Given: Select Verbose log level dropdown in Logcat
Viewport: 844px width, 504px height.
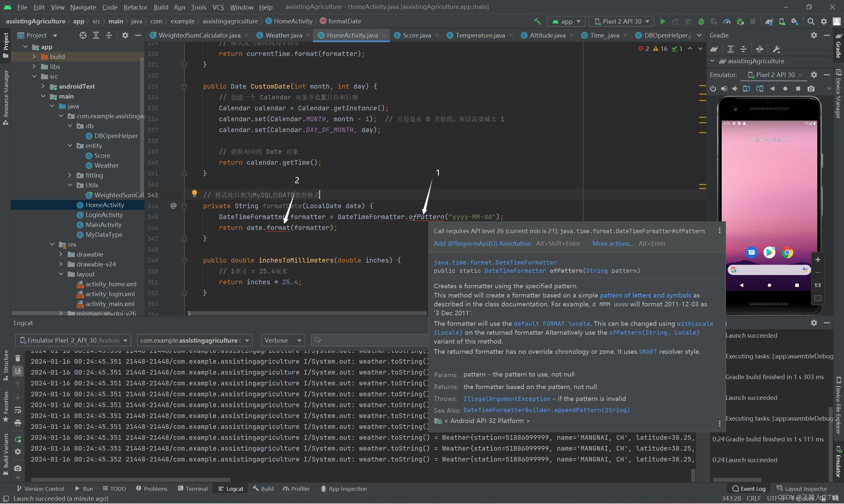Looking at the screenshot, I should [x=283, y=340].
